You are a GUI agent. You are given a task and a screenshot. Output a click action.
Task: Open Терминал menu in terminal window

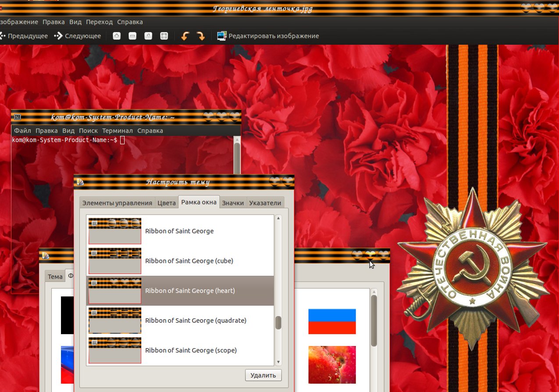tap(117, 131)
